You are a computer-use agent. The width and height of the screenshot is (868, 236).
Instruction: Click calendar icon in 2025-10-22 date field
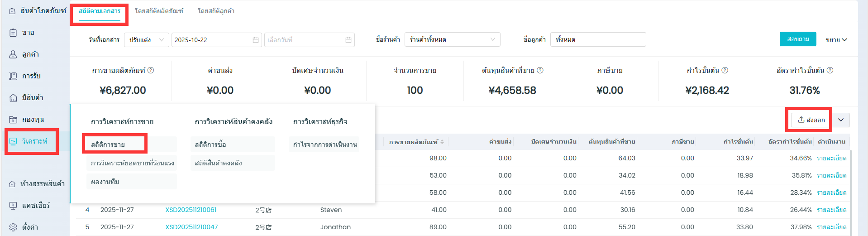point(255,40)
